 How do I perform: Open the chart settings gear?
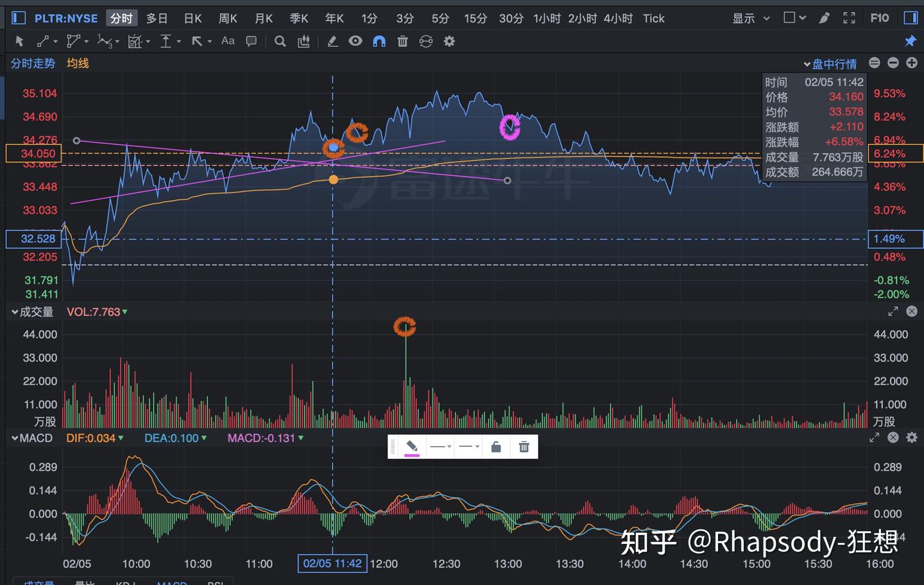449,40
